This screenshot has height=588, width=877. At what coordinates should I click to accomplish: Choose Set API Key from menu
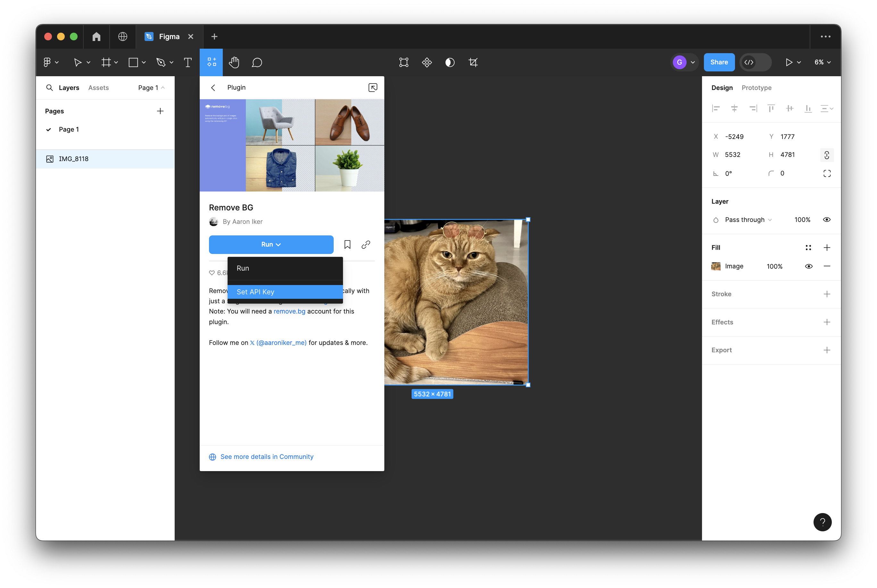(x=255, y=292)
